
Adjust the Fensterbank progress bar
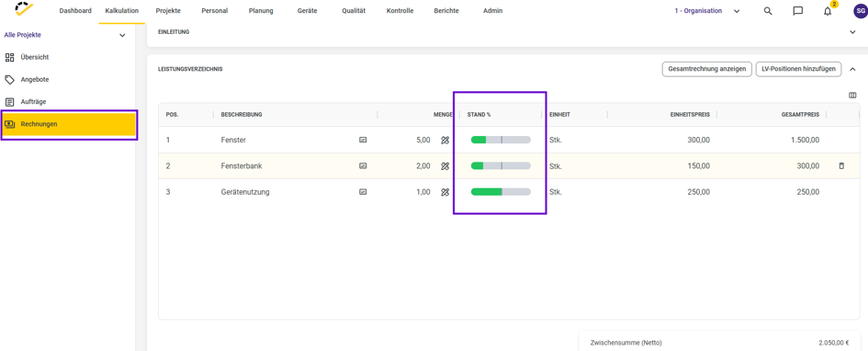click(x=501, y=165)
